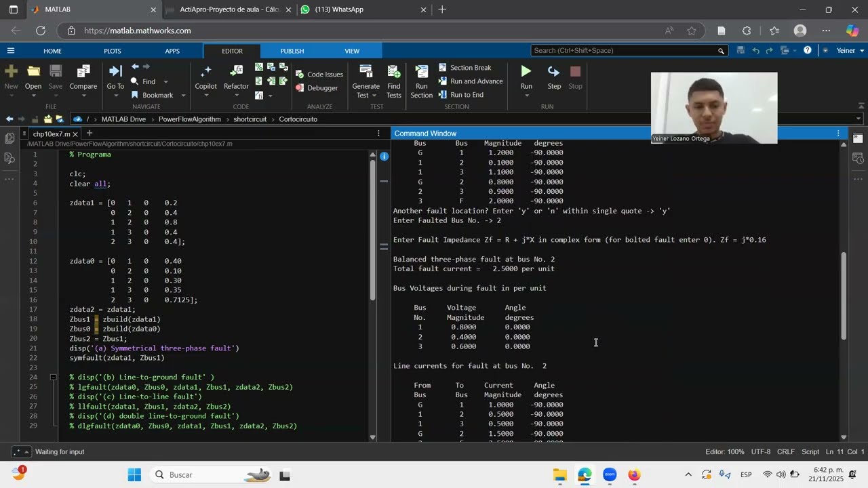Click the hamburger menu icon left of HOME
The width and height of the screenshot is (868, 488).
11,51
